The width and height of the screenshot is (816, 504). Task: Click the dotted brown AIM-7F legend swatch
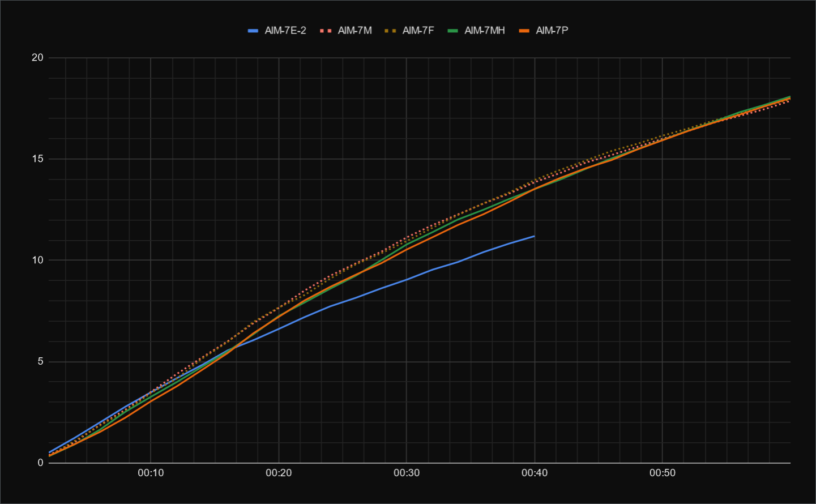tap(390, 31)
